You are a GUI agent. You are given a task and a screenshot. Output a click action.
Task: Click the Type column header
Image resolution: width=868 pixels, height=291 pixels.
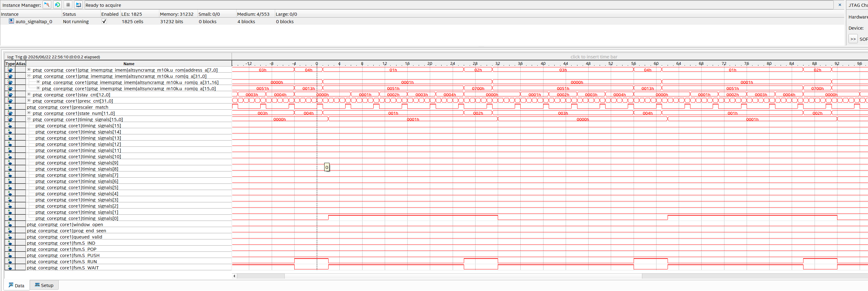pos(10,63)
